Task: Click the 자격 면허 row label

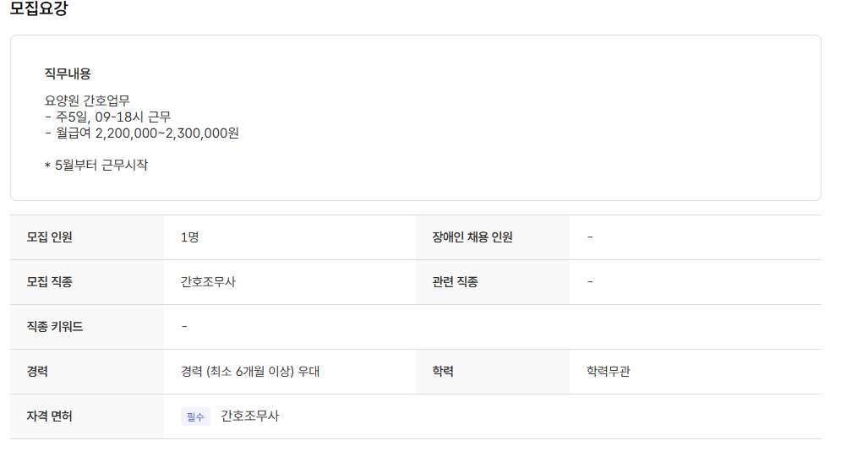Action: (50, 416)
